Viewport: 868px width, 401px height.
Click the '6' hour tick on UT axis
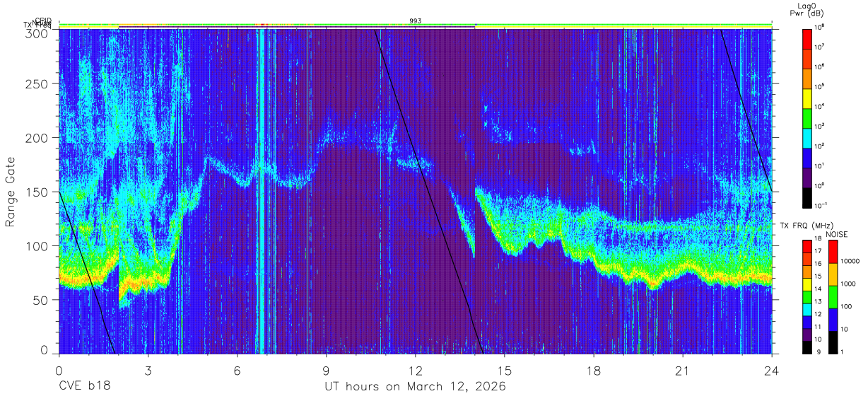(x=237, y=370)
